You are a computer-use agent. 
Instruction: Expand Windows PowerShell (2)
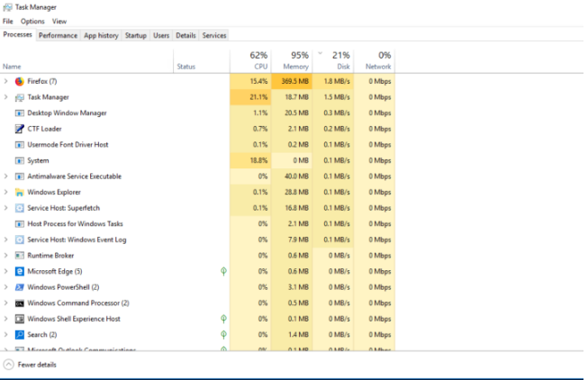5,287
